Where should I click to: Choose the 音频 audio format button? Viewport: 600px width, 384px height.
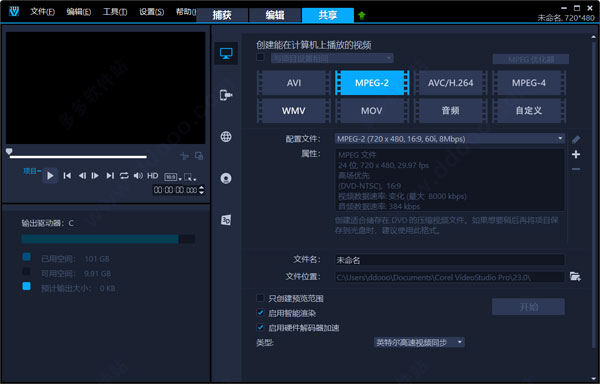(450, 111)
